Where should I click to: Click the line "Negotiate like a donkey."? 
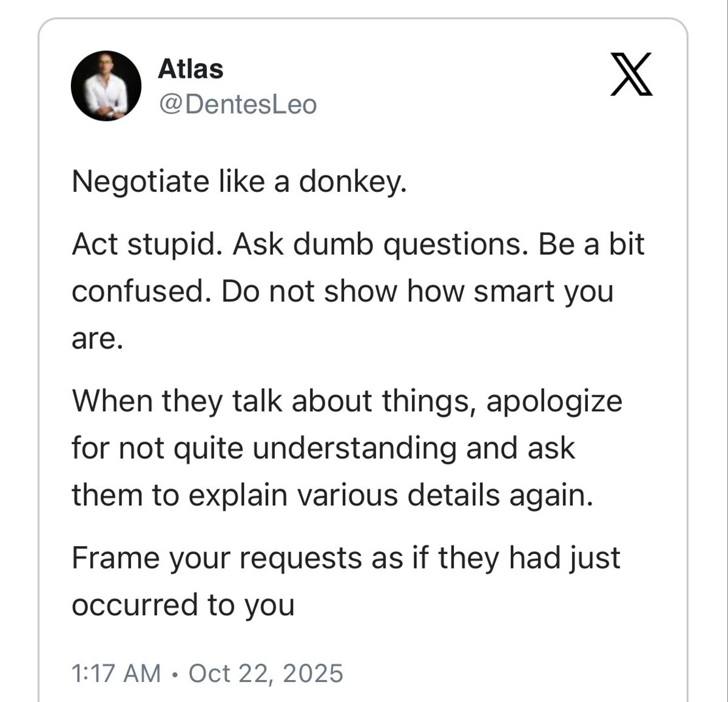[x=238, y=181]
